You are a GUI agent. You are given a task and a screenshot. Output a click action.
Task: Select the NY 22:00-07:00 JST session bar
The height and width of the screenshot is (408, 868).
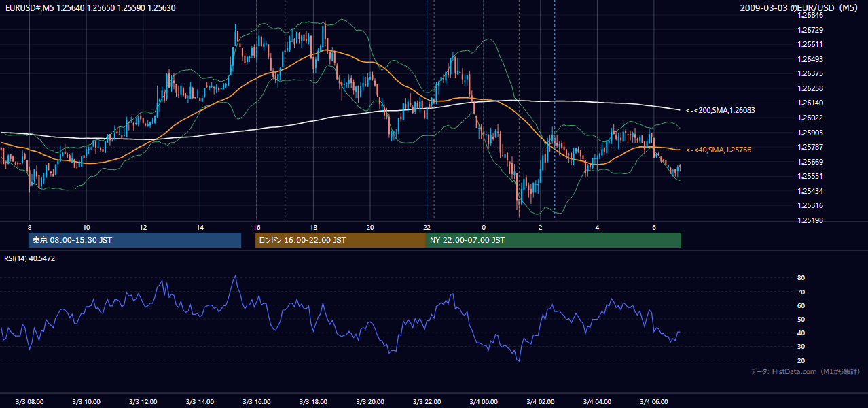(554, 240)
